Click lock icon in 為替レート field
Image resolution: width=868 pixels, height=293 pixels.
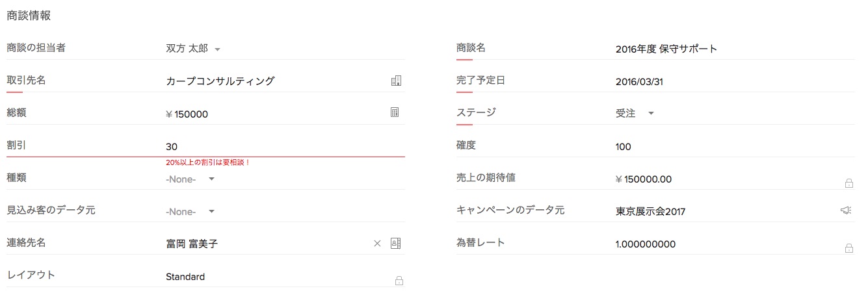click(x=848, y=248)
